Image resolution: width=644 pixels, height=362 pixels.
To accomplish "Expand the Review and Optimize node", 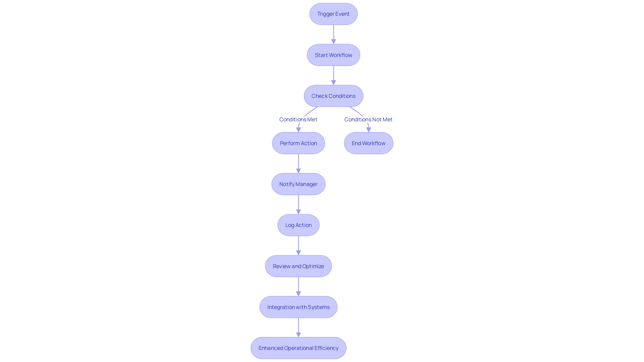I will 299,266.
